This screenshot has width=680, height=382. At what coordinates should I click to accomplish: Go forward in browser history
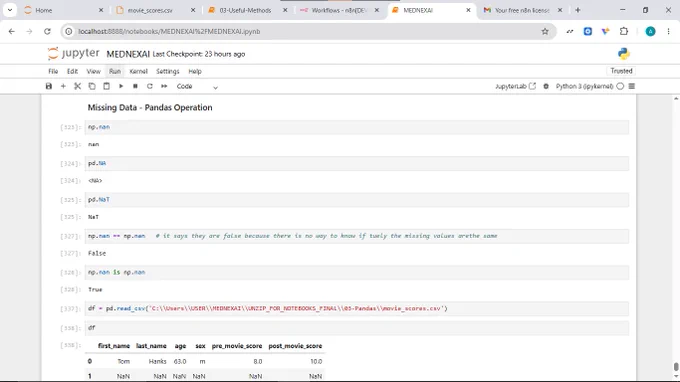coord(29,31)
